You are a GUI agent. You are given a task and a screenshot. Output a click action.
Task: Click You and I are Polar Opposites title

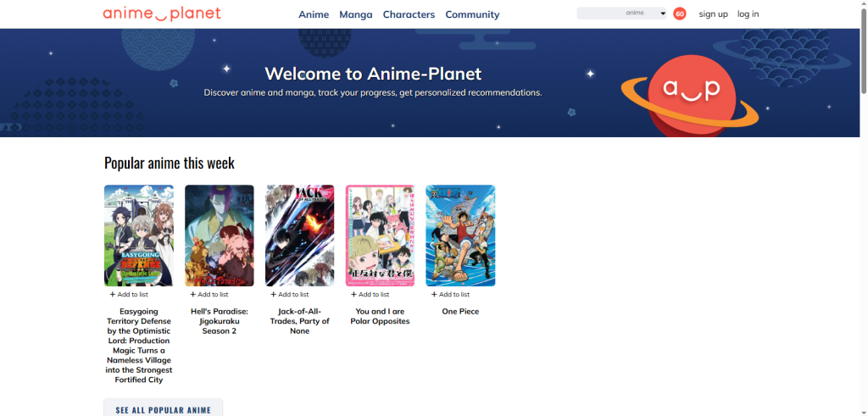click(x=380, y=316)
